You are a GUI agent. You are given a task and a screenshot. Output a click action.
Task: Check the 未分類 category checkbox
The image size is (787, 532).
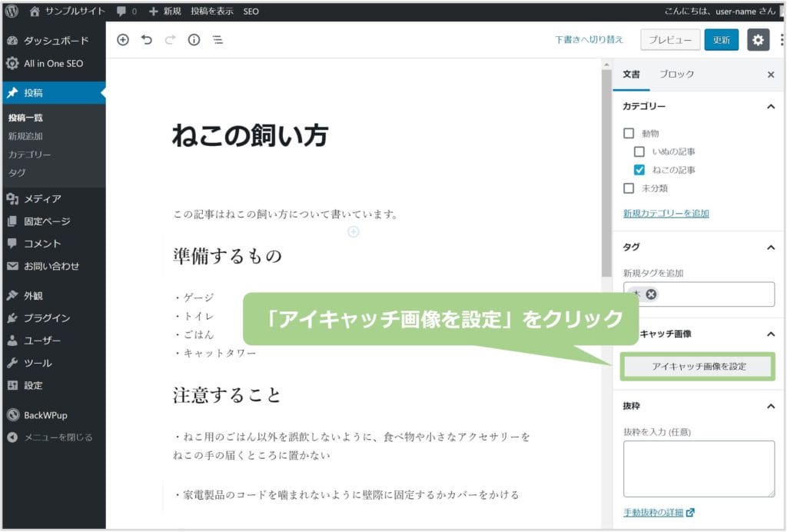(x=629, y=188)
